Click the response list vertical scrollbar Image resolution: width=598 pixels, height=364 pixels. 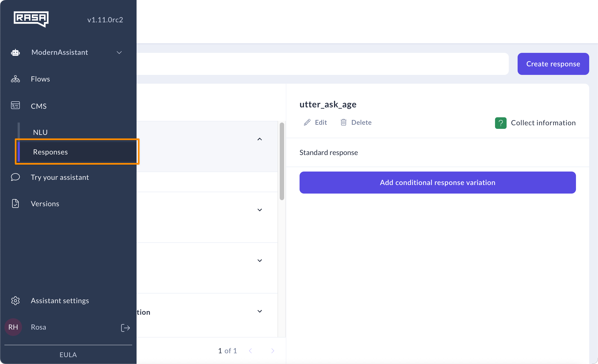[x=282, y=161]
